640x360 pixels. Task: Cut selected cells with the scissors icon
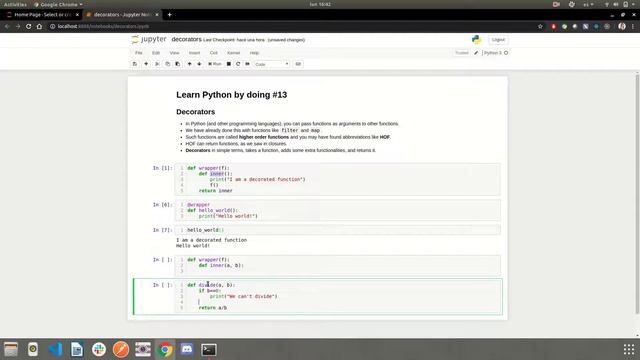click(157, 64)
